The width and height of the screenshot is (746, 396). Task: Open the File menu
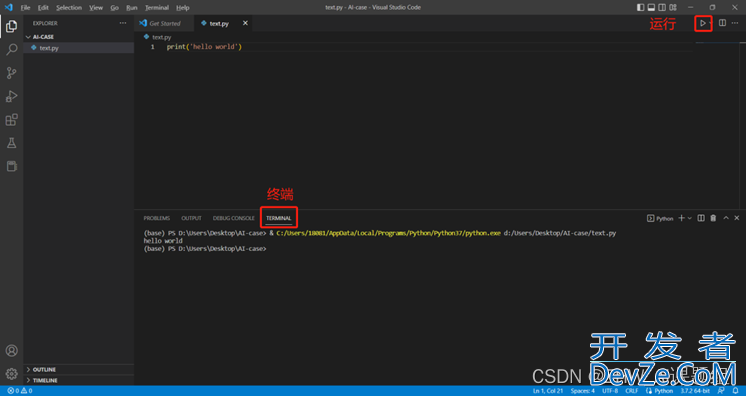[25, 8]
